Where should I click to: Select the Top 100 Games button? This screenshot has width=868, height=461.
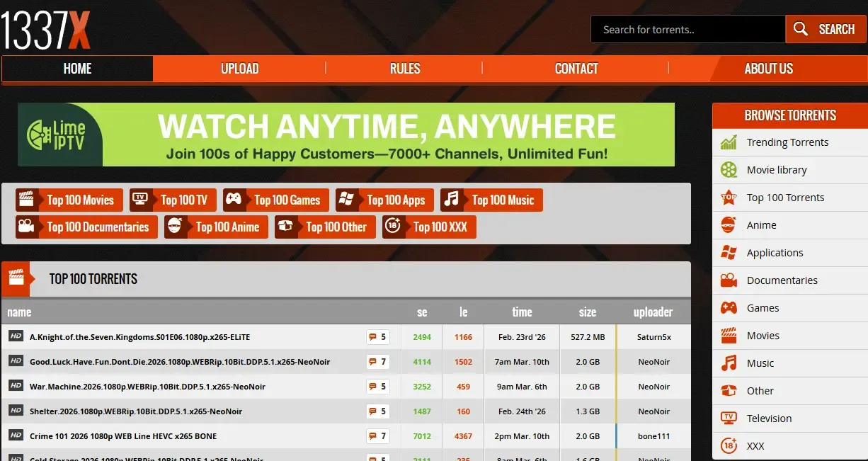[276, 200]
